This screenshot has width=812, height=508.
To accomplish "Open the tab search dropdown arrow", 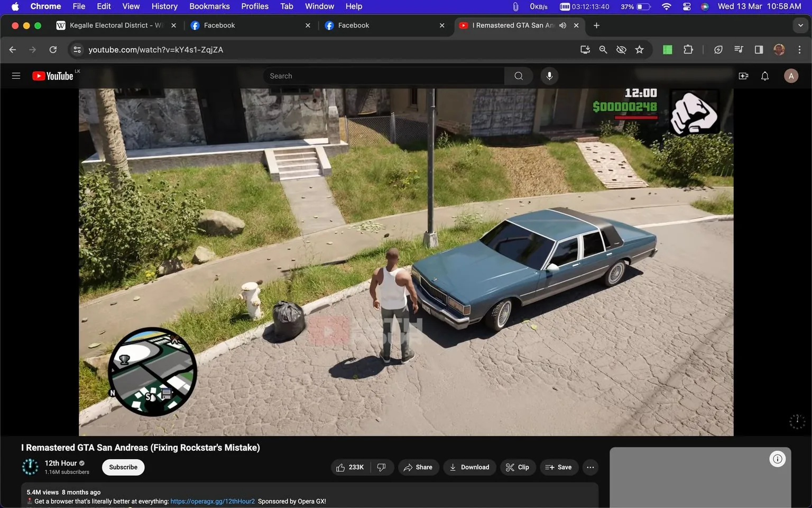I will point(801,25).
